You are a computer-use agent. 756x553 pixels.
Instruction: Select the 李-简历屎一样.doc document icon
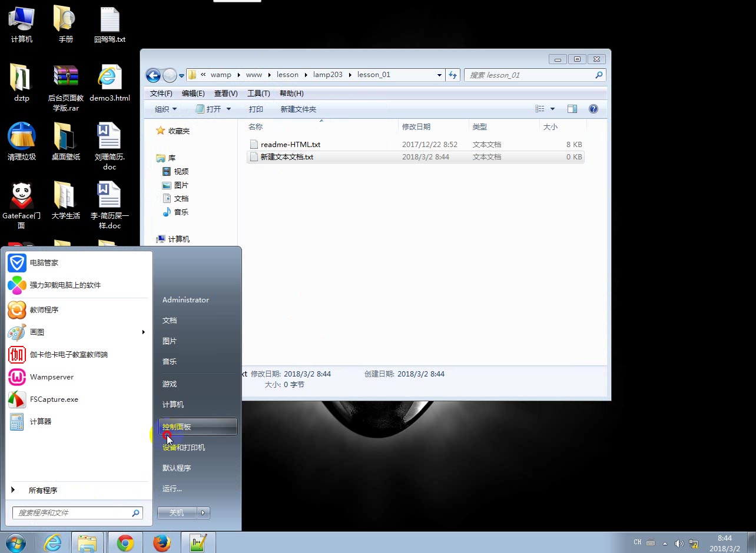[x=110, y=205]
